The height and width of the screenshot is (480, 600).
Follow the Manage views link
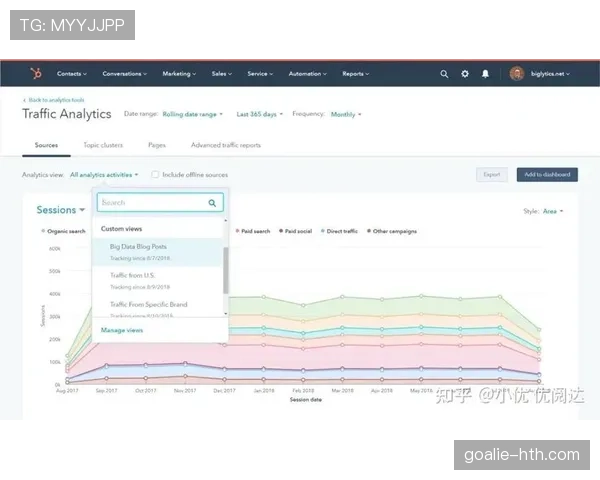(122, 330)
